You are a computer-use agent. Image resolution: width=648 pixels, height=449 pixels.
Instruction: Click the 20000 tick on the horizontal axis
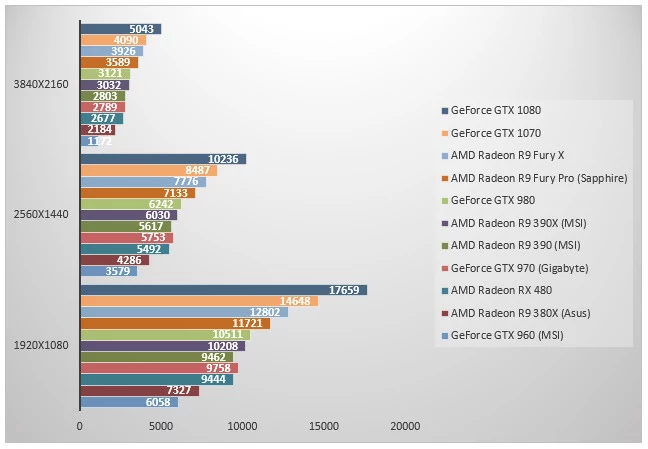(x=405, y=427)
